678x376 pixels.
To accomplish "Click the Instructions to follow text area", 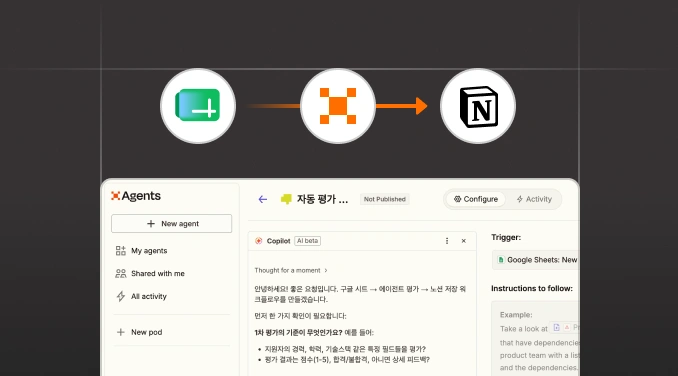I will tap(535, 338).
